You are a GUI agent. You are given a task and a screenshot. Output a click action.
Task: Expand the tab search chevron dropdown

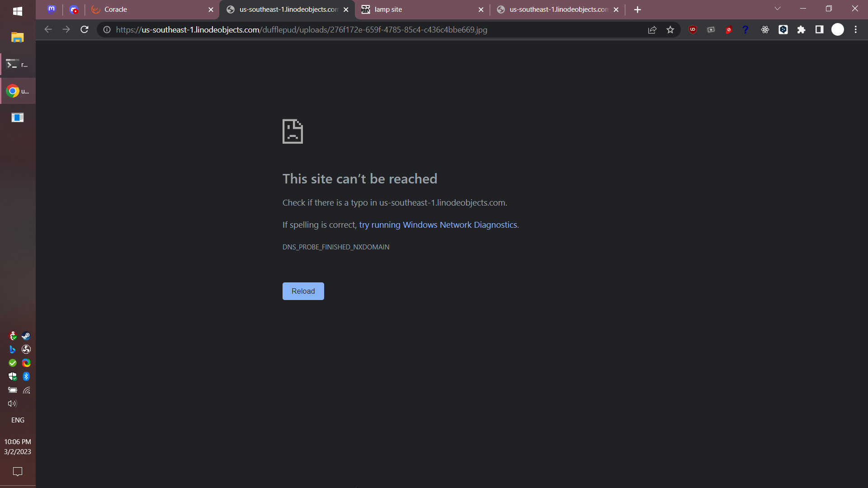point(778,9)
